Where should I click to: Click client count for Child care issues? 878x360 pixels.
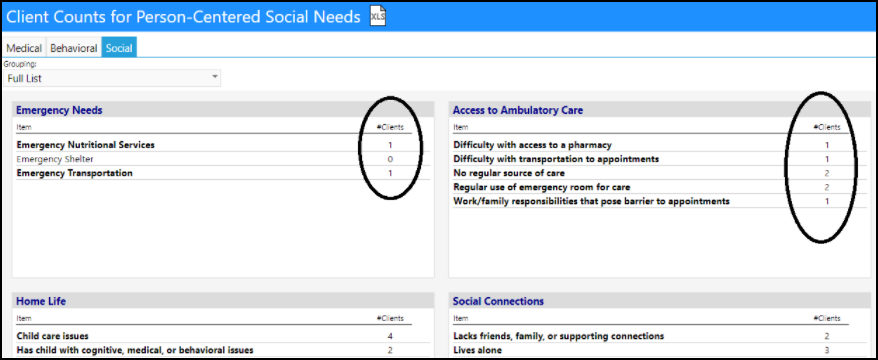point(390,336)
